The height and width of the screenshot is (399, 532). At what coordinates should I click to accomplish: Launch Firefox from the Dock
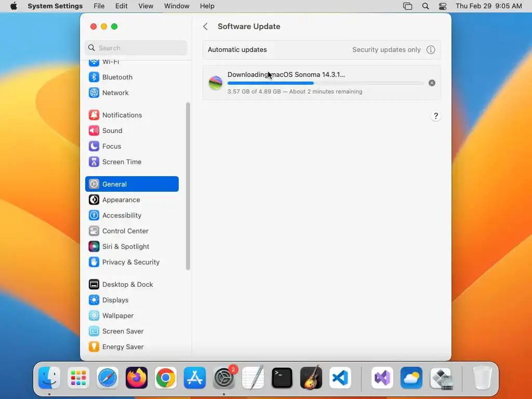coord(137,378)
